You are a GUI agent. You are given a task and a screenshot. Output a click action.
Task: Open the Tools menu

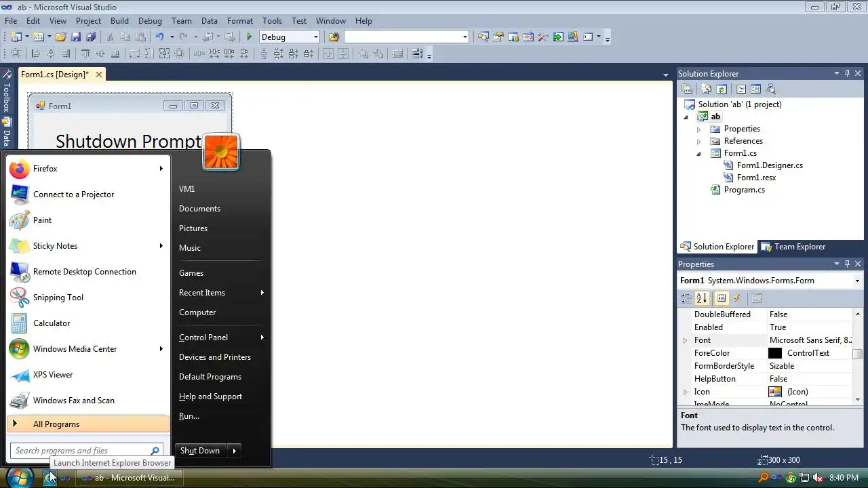pos(272,21)
